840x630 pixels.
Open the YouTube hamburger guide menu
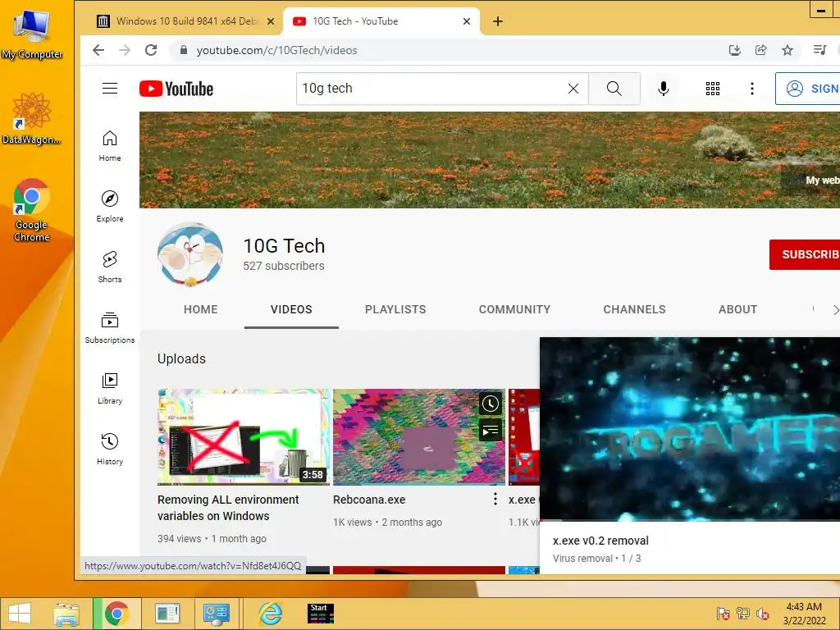point(110,89)
